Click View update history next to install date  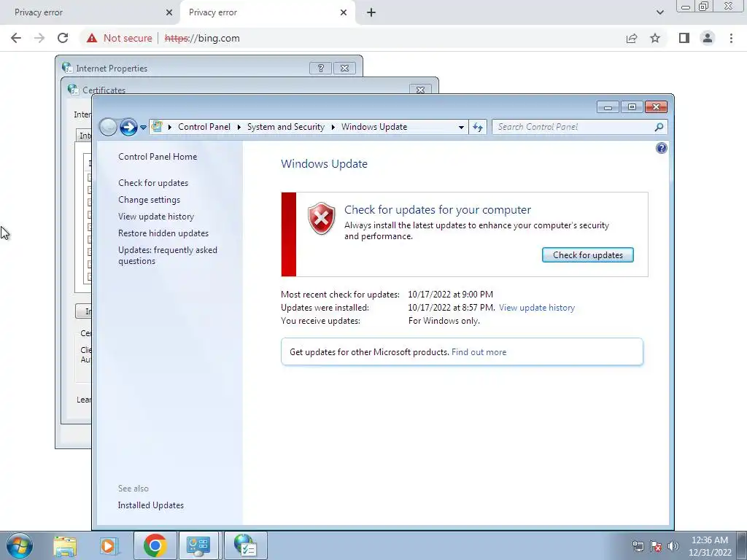click(x=537, y=308)
